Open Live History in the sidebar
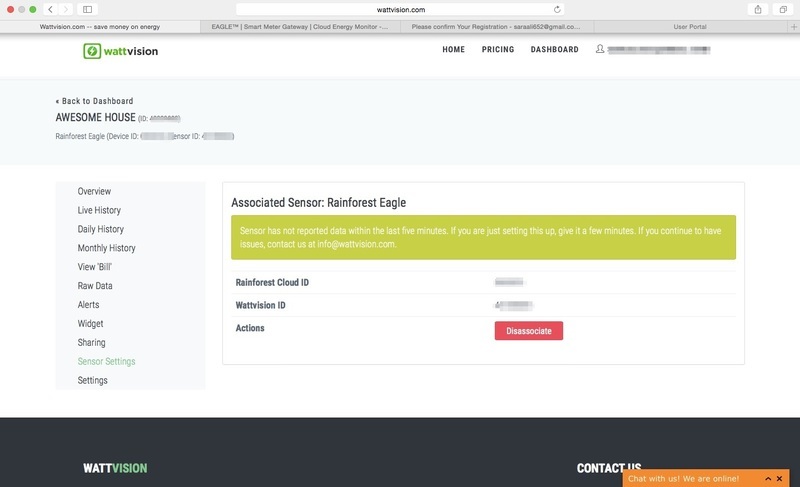Viewport: 800px width, 487px height. [99, 210]
